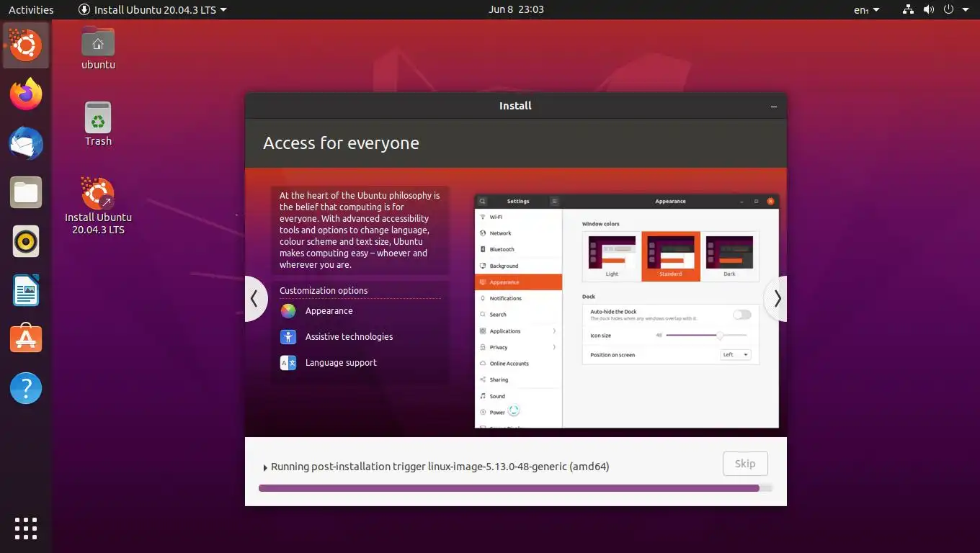Go to previous slide arrow
This screenshot has width=980, height=553.
tap(254, 298)
